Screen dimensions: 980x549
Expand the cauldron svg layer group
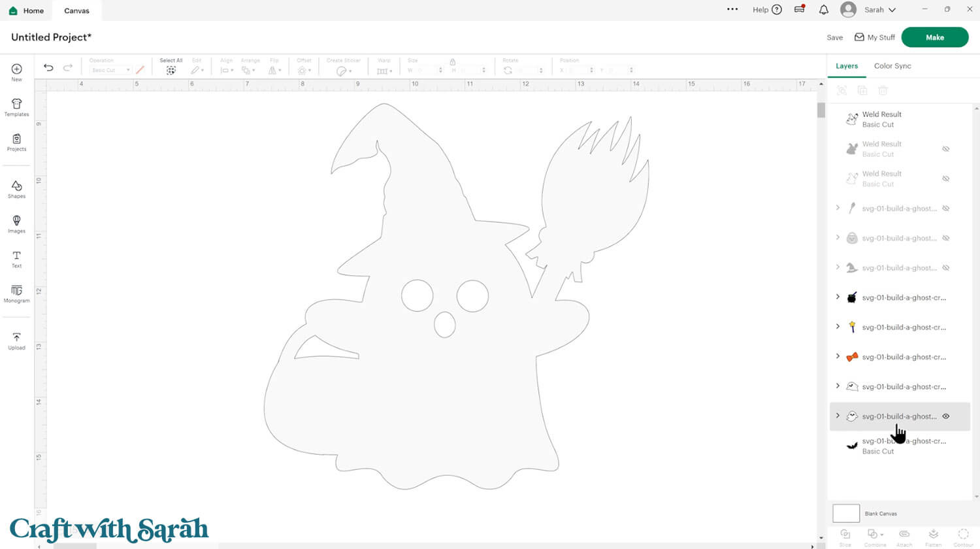tap(838, 297)
